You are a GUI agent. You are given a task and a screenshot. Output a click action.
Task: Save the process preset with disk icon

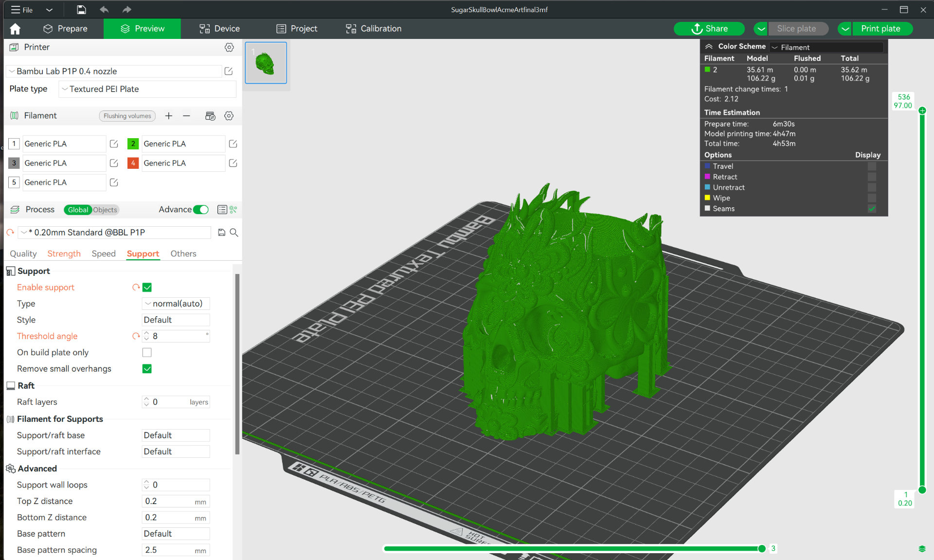tap(221, 233)
